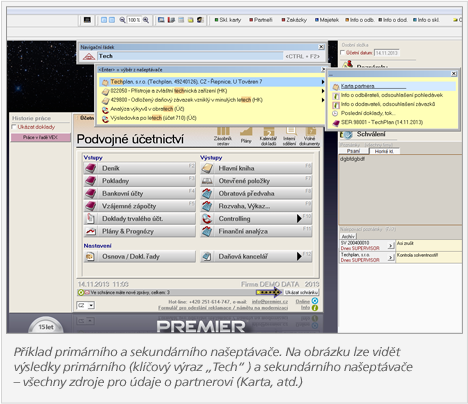Select Poslední doklady, tok...
Screen dimensions: 468x404
pos(393,113)
